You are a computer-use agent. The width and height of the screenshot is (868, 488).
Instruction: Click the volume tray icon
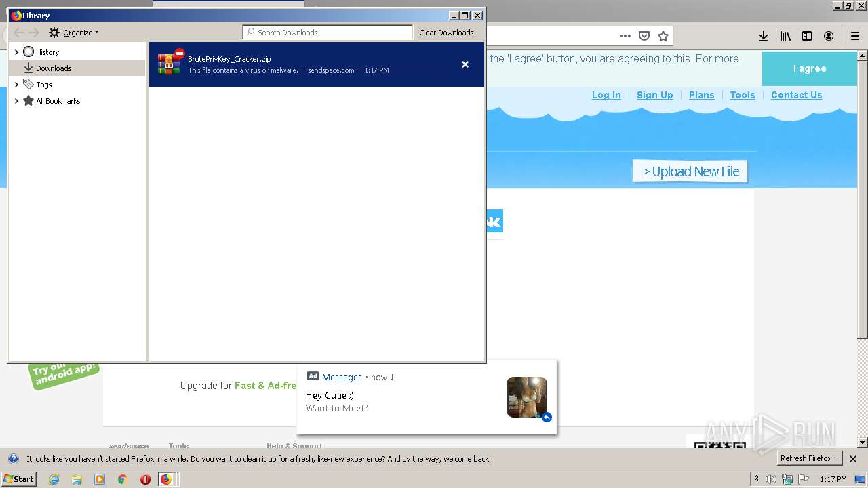(771, 479)
